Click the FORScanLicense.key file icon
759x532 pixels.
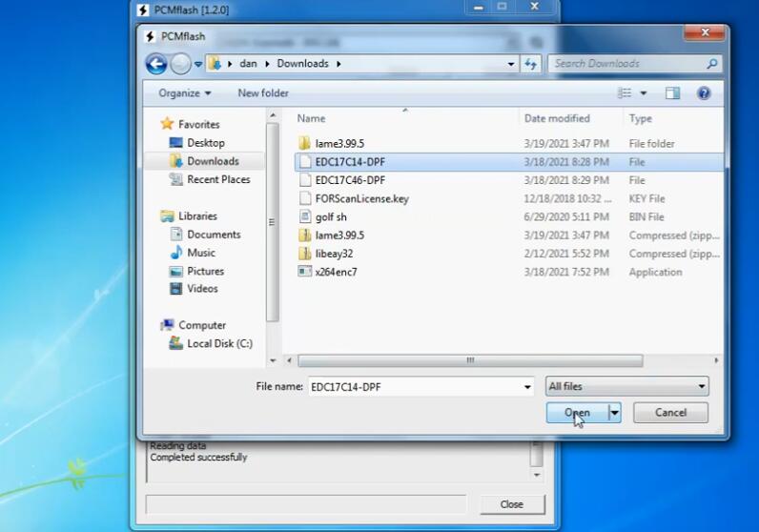point(305,198)
